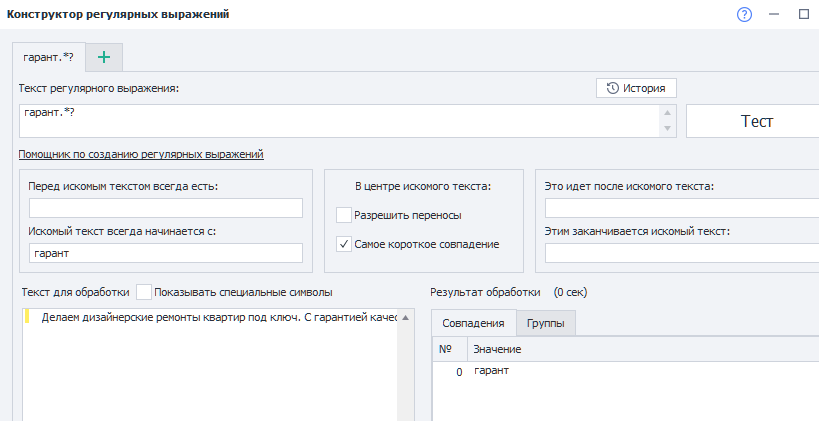Toggle Показывать специальные символы checkbox
The width and height of the screenshot is (819, 421).
(145, 292)
